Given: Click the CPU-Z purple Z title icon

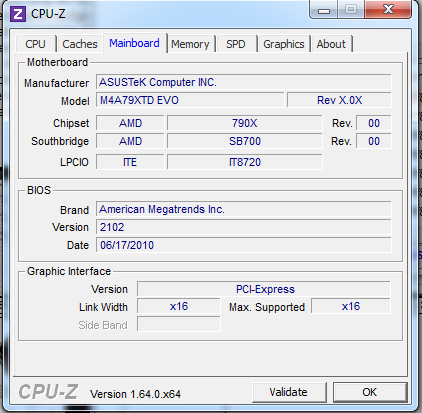Looking at the screenshot, I should [x=18, y=14].
